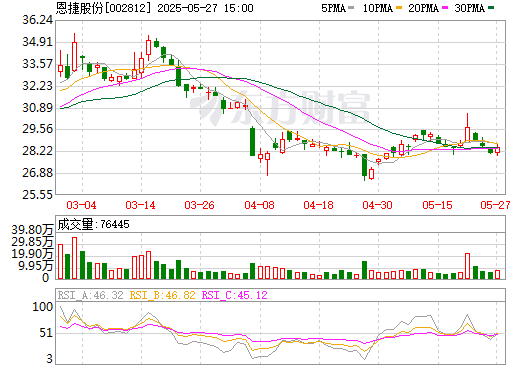This screenshot has width=520, height=365.
Task: Click the magenta 20PMA color marker
Action: tap(445, 8)
